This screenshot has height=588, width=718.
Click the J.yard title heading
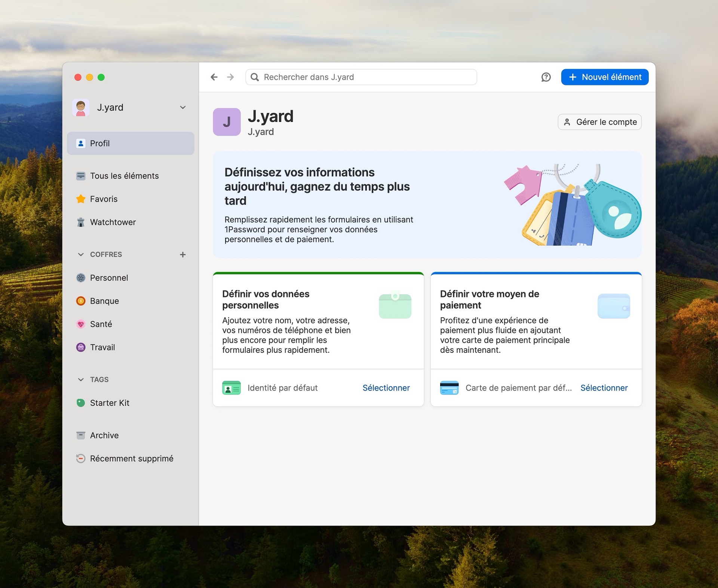(270, 116)
